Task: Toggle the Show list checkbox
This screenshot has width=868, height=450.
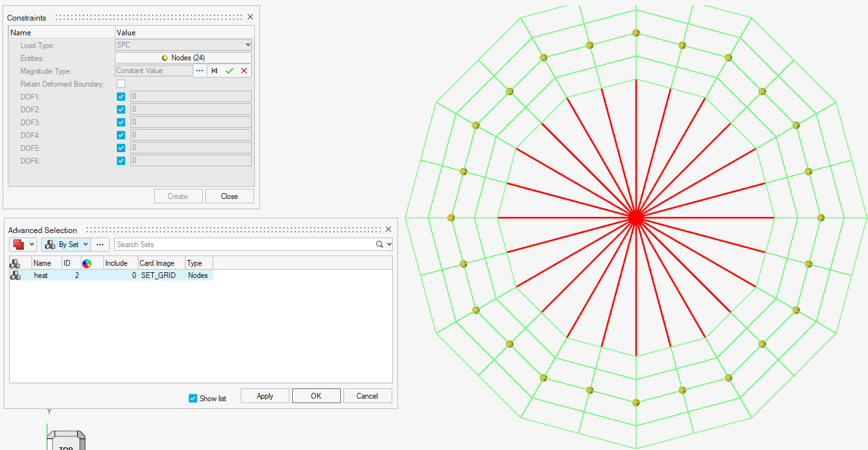Action: pyautogui.click(x=193, y=399)
